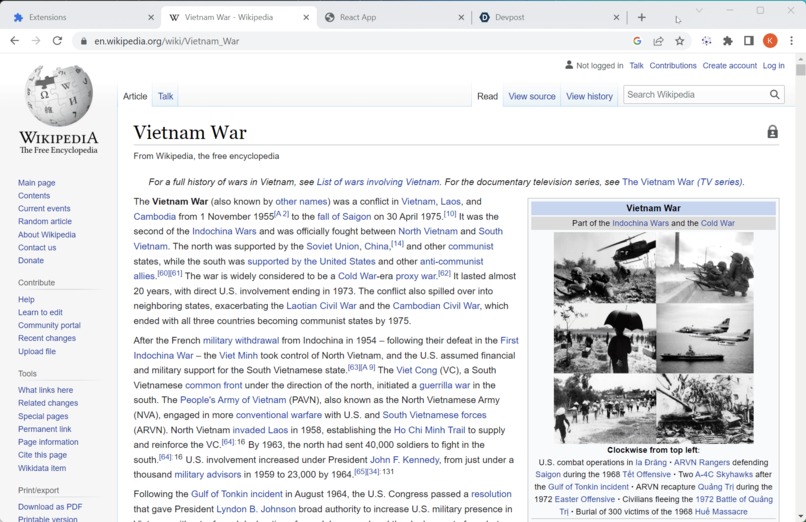Click the Cold War link in infobox
The image size is (806, 522).
pyautogui.click(x=718, y=223)
